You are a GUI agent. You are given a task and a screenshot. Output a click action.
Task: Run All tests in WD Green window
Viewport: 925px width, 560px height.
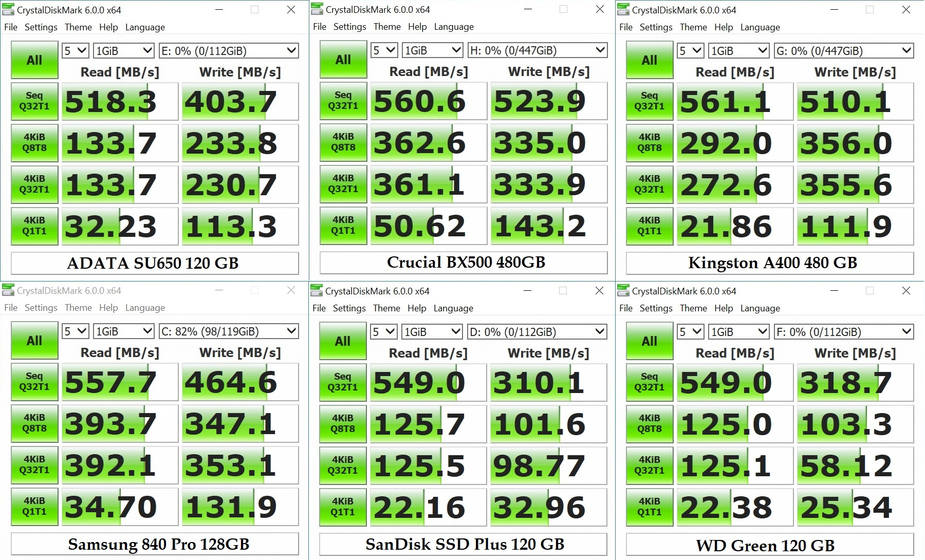(x=650, y=341)
